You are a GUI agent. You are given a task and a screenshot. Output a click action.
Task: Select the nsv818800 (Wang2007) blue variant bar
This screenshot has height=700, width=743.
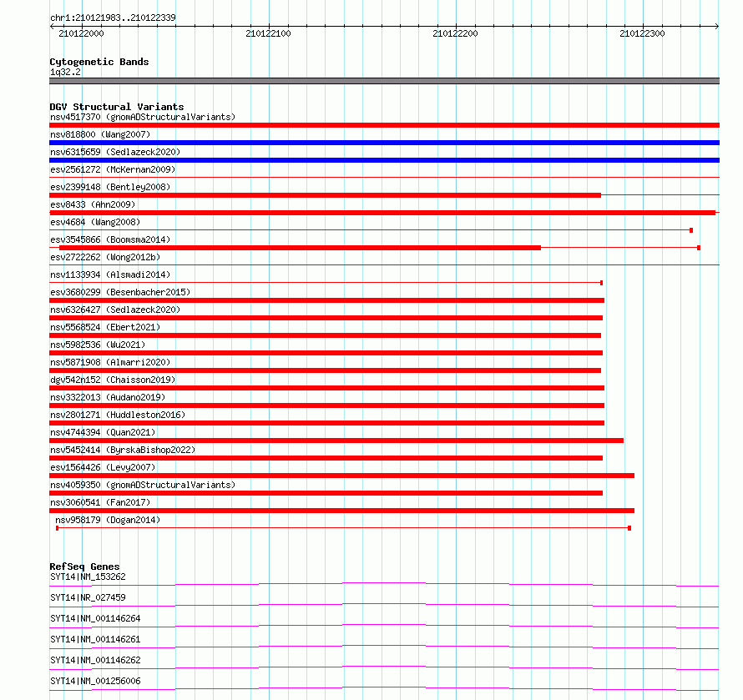(384, 143)
